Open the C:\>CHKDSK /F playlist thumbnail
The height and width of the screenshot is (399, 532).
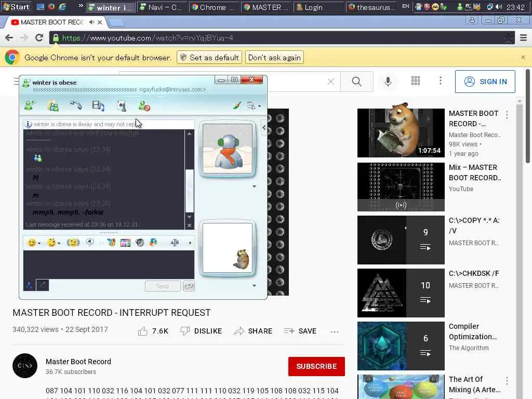[401, 293]
